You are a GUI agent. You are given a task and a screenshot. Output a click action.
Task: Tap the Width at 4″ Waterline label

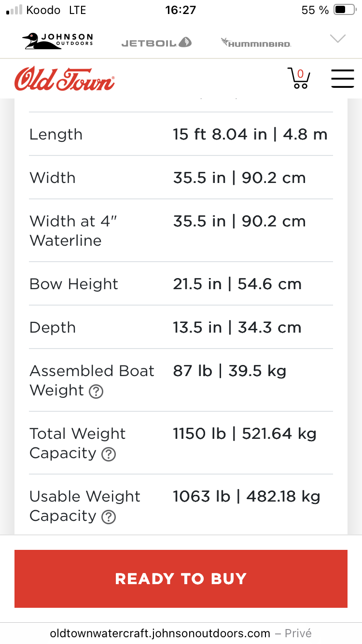click(x=73, y=231)
